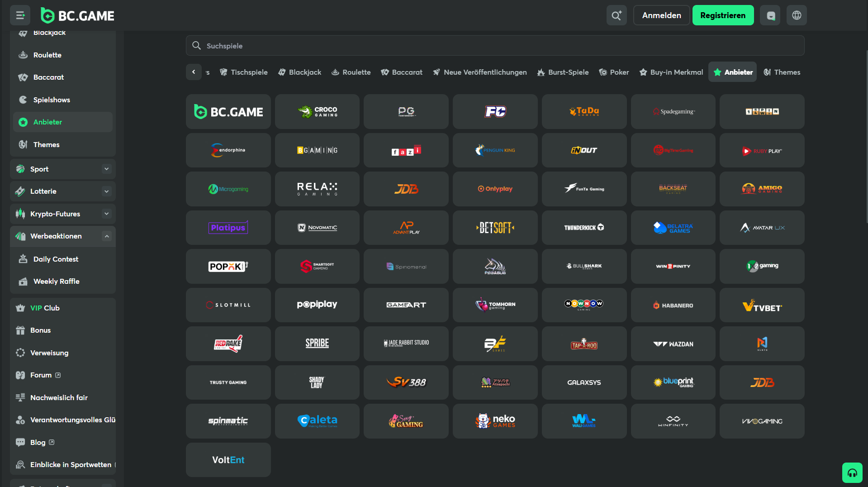Screen dimensions: 868x487
Task: Select the Burst-Spiele tab
Action: click(x=563, y=72)
